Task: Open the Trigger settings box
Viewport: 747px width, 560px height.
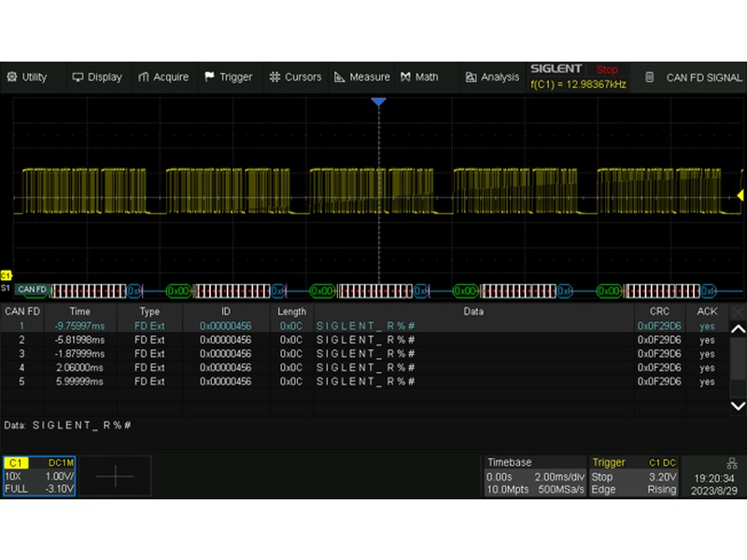Action: [634, 476]
